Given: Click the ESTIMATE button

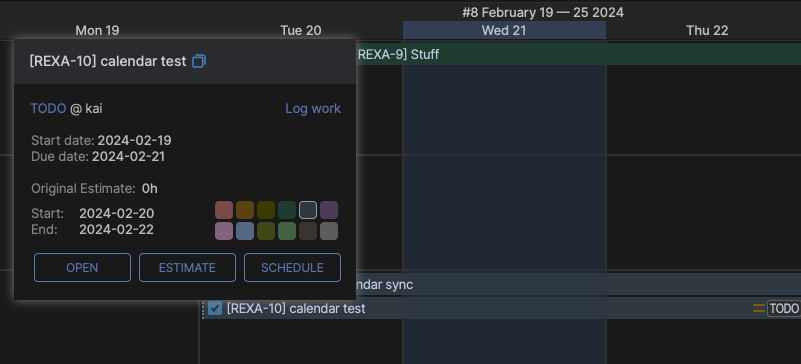Looking at the screenshot, I should click(187, 268).
